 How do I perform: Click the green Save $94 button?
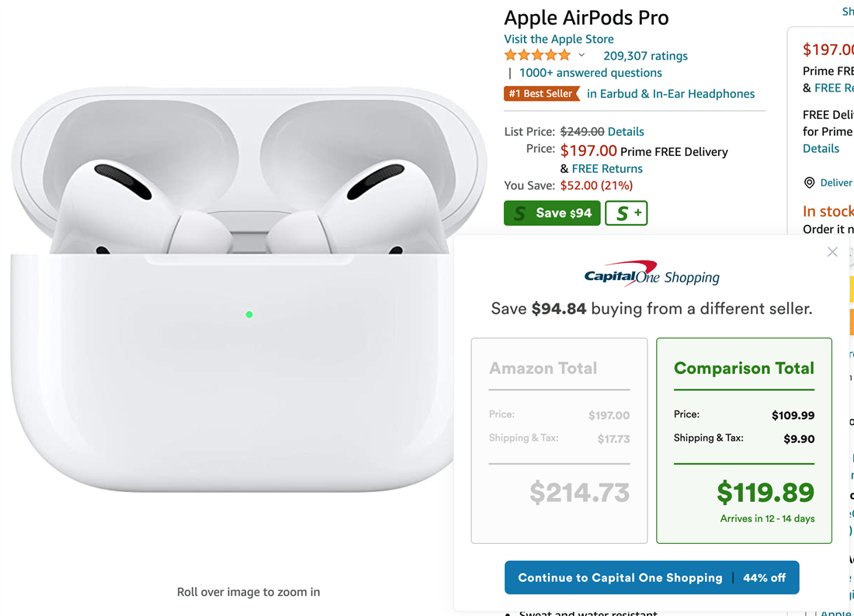pyautogui.click(x=552, y=213)
